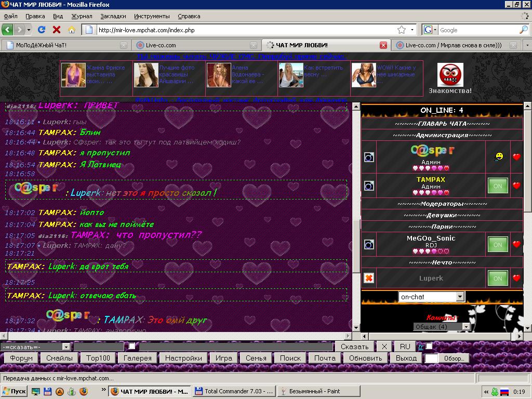Viewport: 532px width, 399px height.
Task: Stop page loading with red X icon
Action: (x=57, y=30)
